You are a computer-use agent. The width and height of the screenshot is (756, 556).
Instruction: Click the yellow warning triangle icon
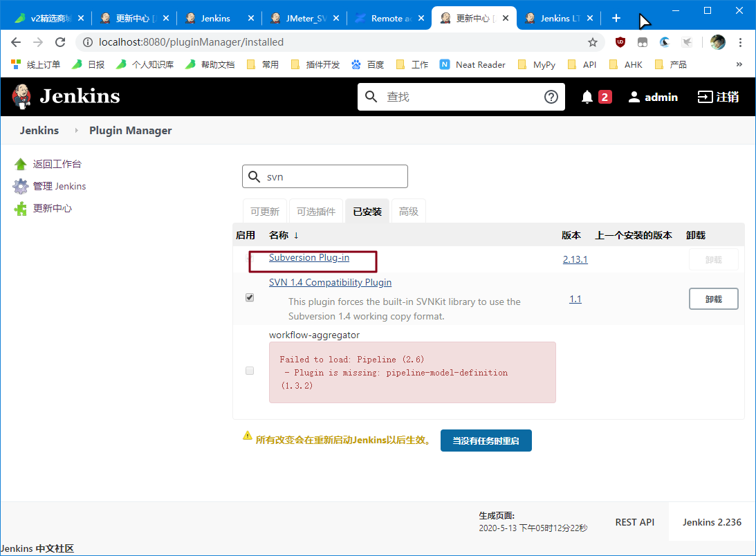248,436
